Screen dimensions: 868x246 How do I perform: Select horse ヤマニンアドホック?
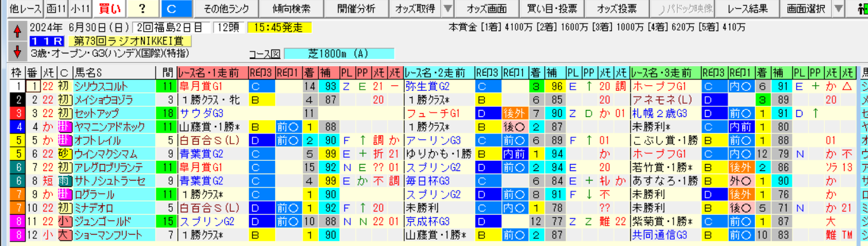(114, 126)
